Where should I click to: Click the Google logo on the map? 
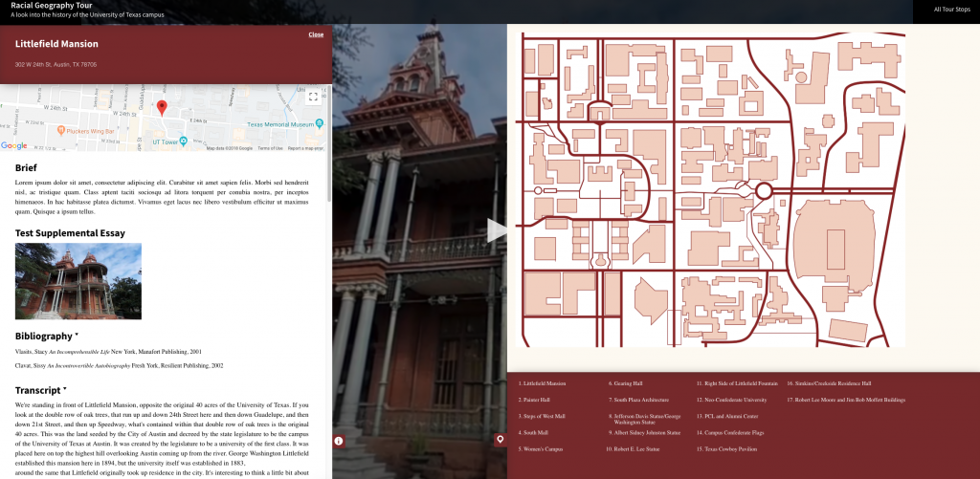pos(13,146)
